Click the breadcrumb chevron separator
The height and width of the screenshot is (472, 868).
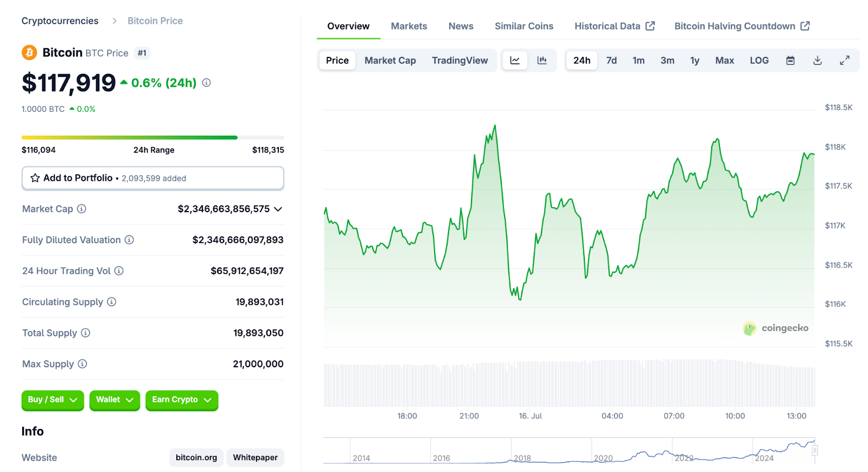pyautogui.click(x=114, y=21)
